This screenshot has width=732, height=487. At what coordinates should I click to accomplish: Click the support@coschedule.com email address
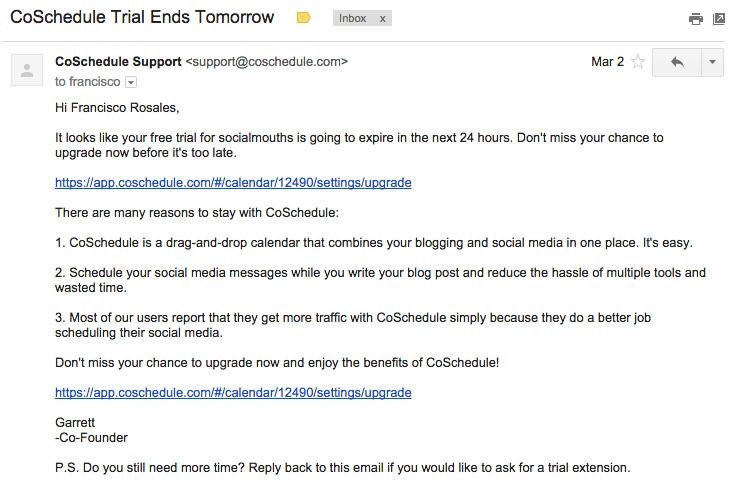pos(267,62)
